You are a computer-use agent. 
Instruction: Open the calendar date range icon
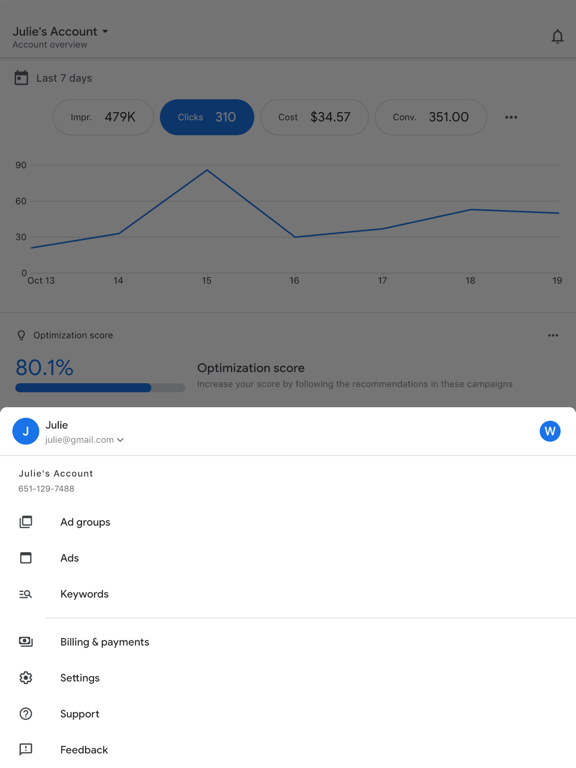tap(21, 78)
